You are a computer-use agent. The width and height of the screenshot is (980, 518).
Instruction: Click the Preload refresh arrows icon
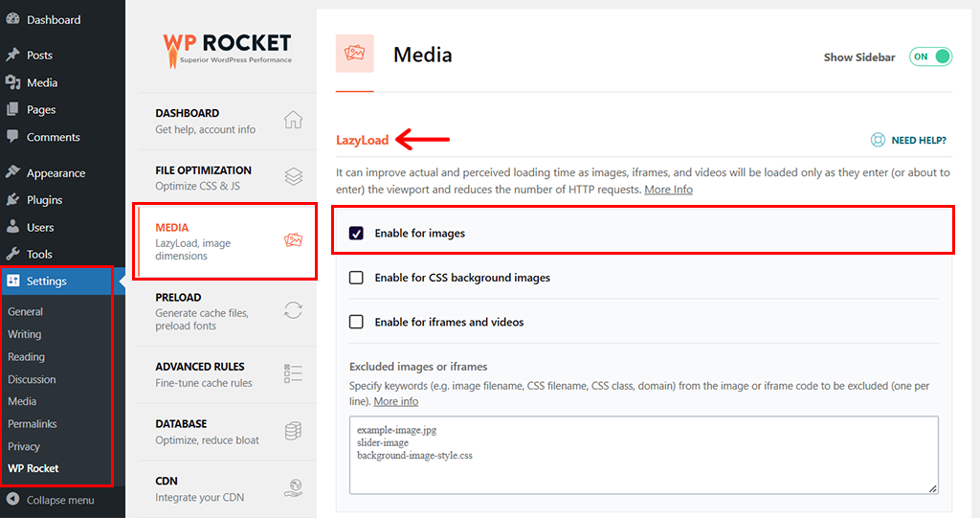click(x=293, y=310)
